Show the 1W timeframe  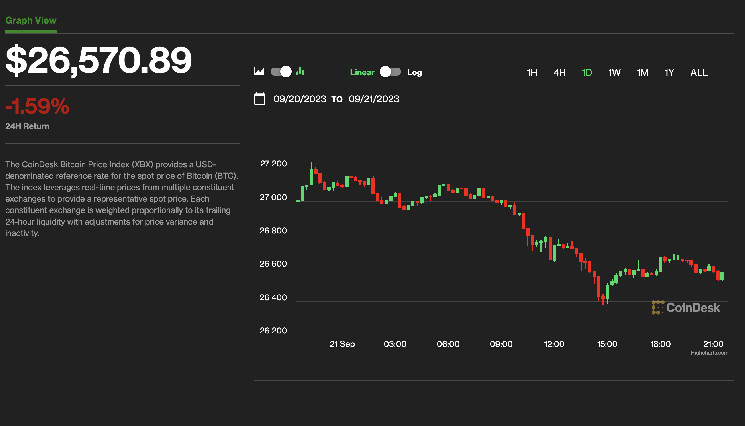(614, 72)
